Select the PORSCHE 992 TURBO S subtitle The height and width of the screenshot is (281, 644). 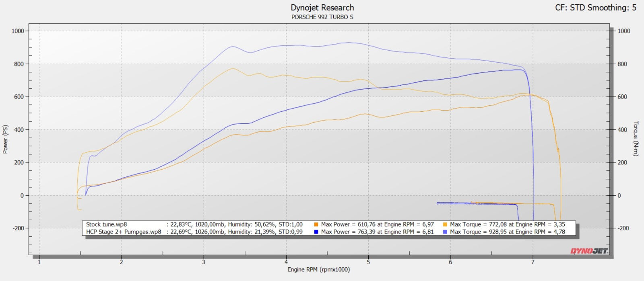(322, 17)
